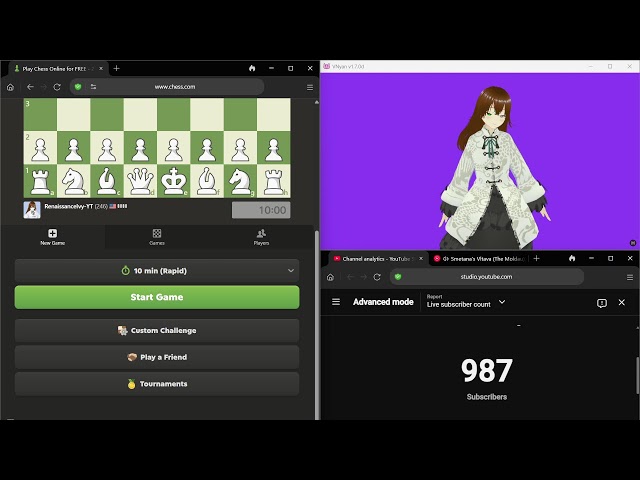Reload the studio.youtube.com page
The image size is (640, 480).
[377, 277]
